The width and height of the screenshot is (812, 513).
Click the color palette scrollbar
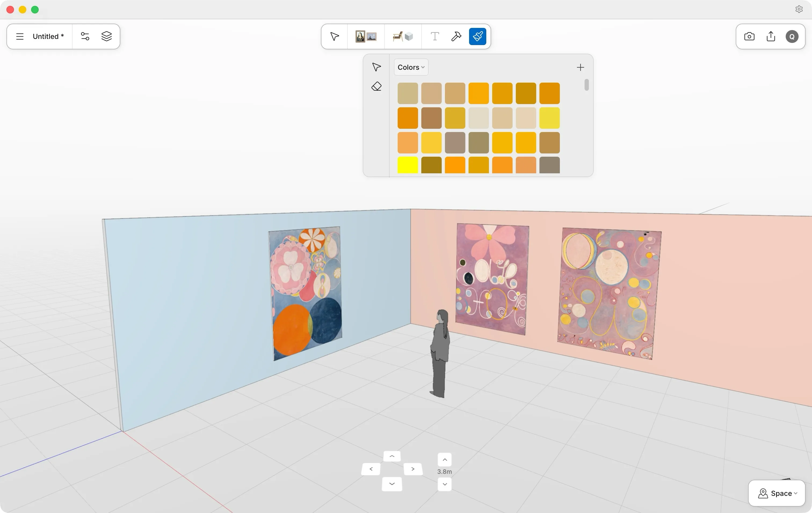[587, 85]
